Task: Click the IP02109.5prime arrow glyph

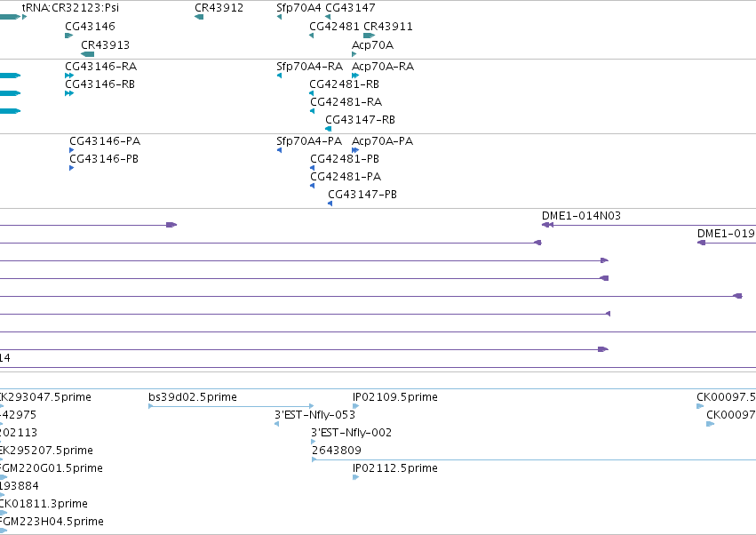Action: (x=356, y=406)
